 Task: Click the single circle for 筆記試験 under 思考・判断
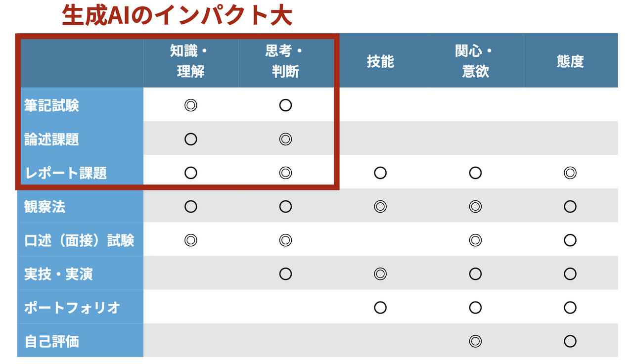click(285, 105)
